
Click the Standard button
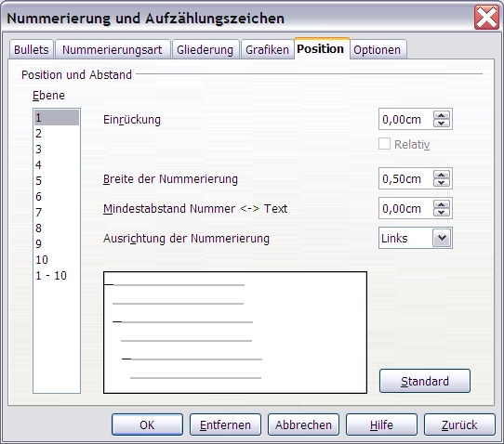pos(425,381)
